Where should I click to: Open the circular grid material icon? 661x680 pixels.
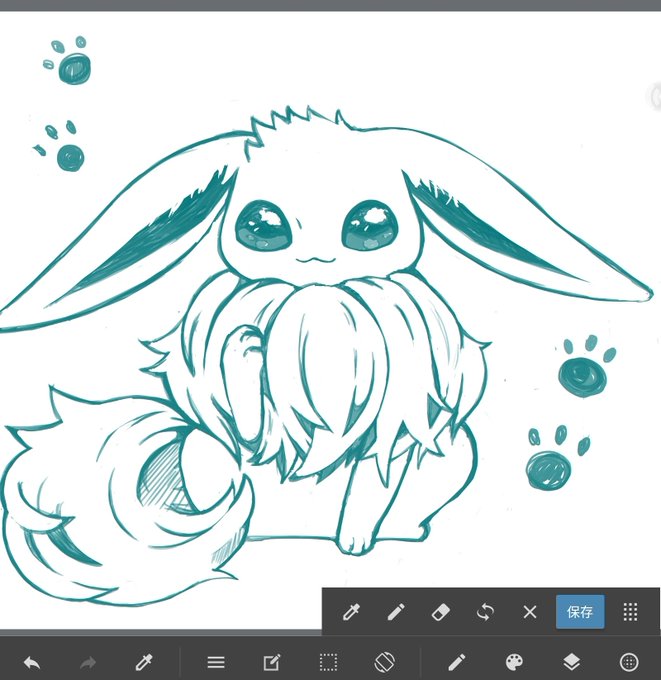point(629,662)
